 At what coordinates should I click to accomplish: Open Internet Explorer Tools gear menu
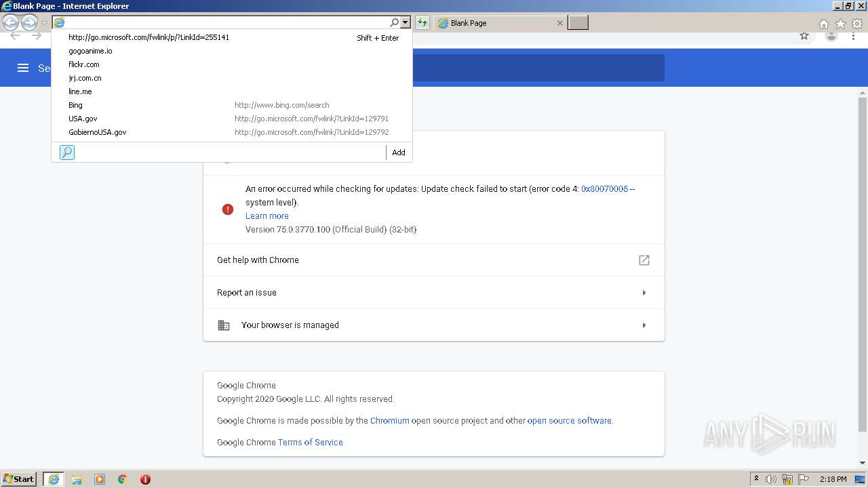click(857, 24)
